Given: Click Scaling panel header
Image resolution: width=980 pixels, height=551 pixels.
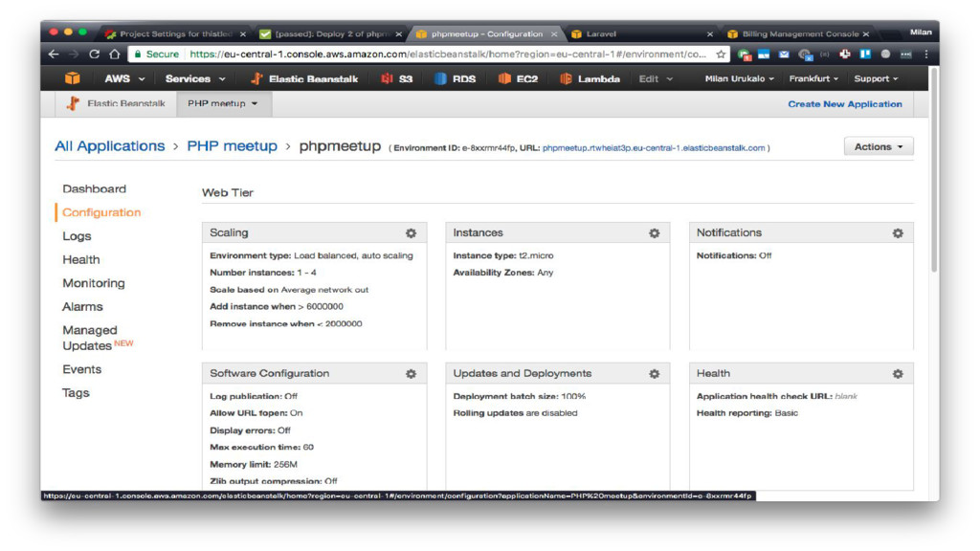Looking at the screenshot, I should tap(314, 232).
